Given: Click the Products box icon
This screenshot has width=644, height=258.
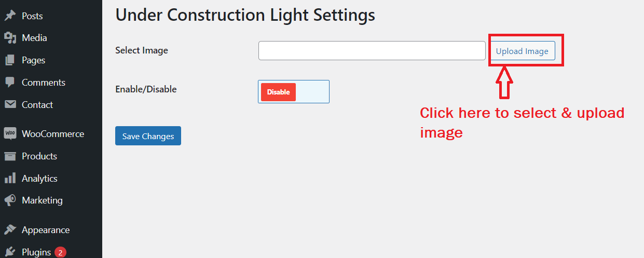Looking at the screenshot, I should (10, 156).
